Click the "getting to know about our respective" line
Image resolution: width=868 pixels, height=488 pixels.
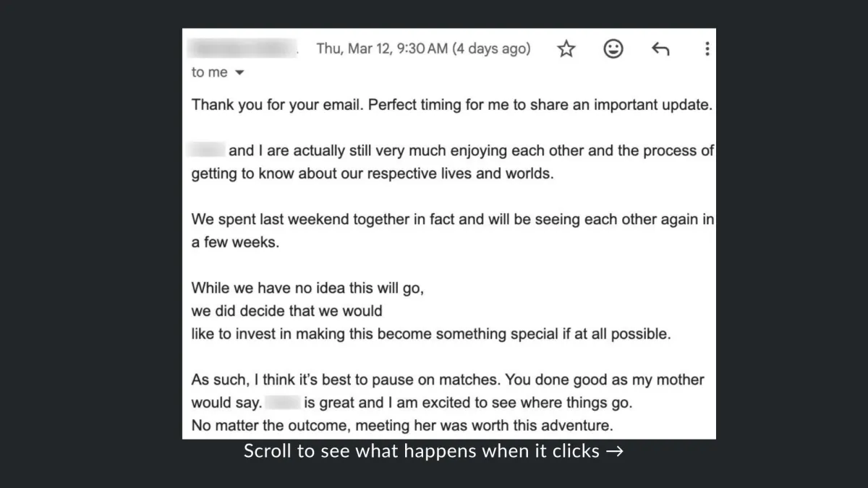(x=372, y=174)
